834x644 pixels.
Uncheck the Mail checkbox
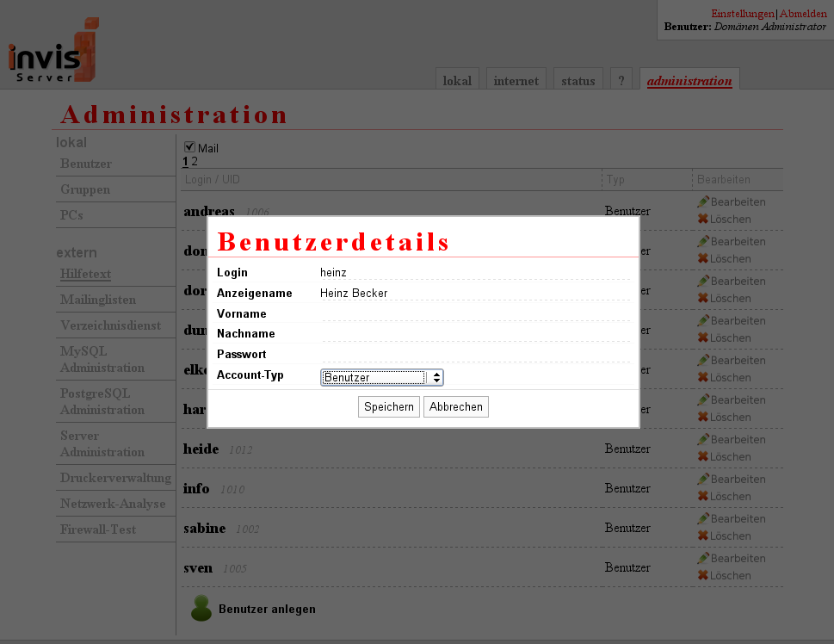pyautogui.click(x=188, y=147)
